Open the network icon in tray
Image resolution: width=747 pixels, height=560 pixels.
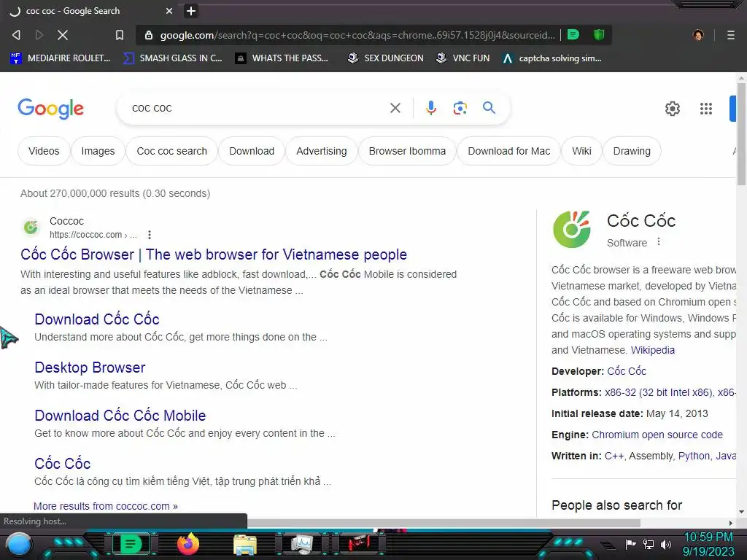649,544
